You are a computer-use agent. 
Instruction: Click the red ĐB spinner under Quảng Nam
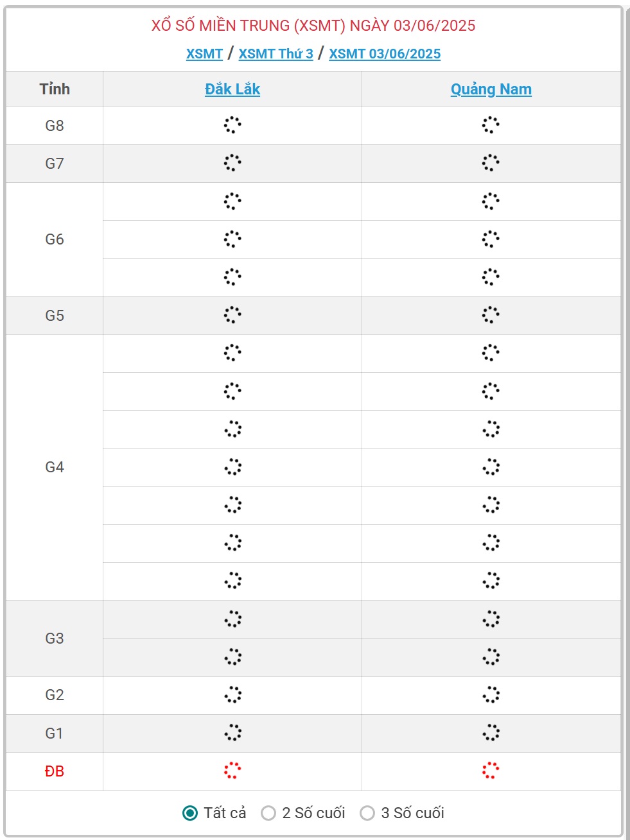tap(491, 771)
